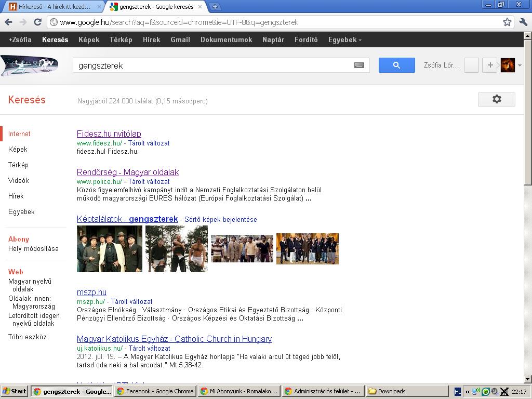Run the search with the blue magnifier button

[x=396, y=65]
